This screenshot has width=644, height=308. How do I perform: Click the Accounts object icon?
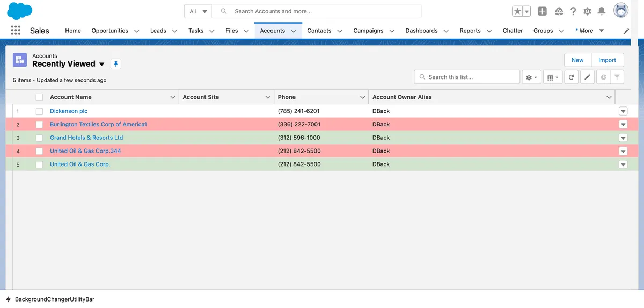coord(20,60)
